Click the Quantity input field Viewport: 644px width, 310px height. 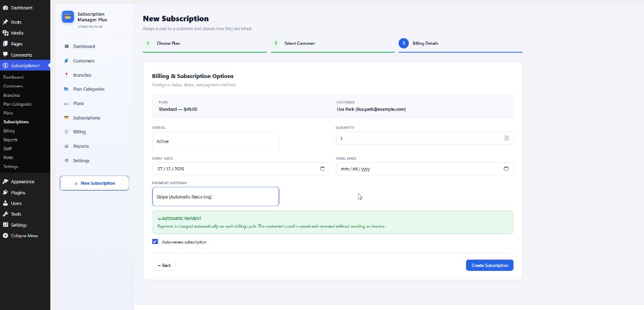pos(425,138)
